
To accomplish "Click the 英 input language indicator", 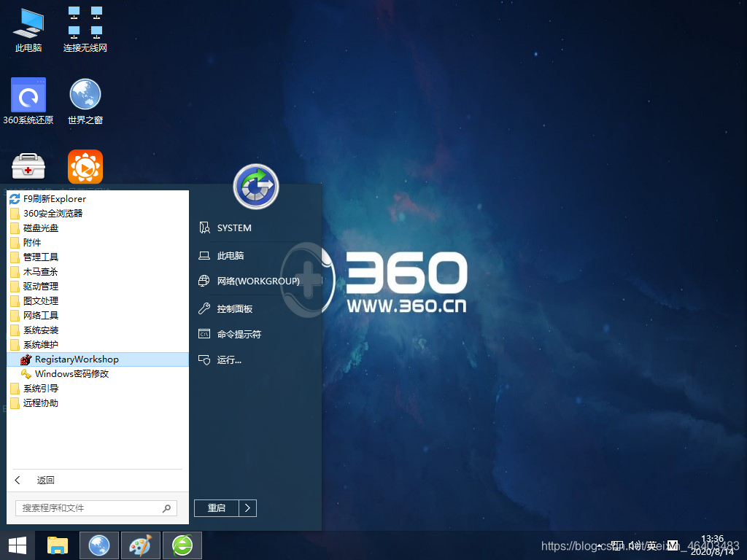I will tap(651, 545).
